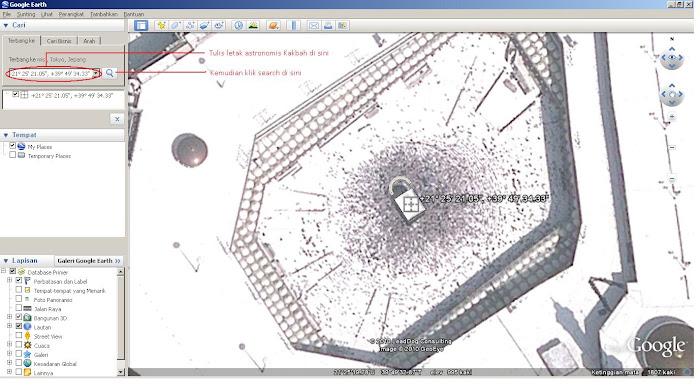Toggle sunlight across the landscape
Screen dimensions: 700x392
[x=253, y=25]
